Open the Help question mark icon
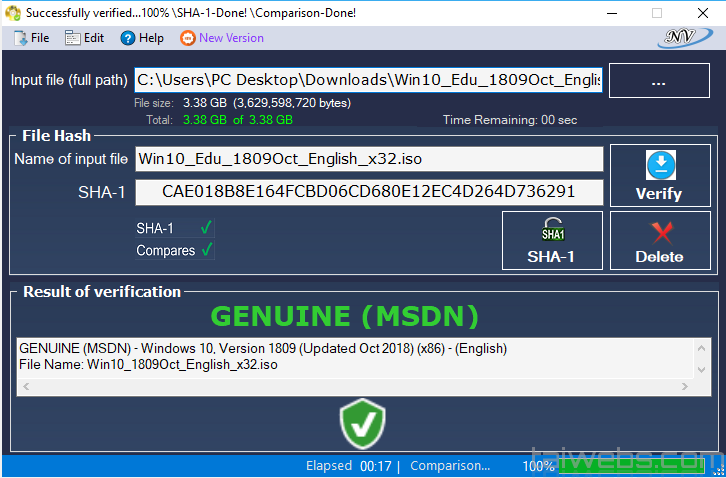 point(127,38)
